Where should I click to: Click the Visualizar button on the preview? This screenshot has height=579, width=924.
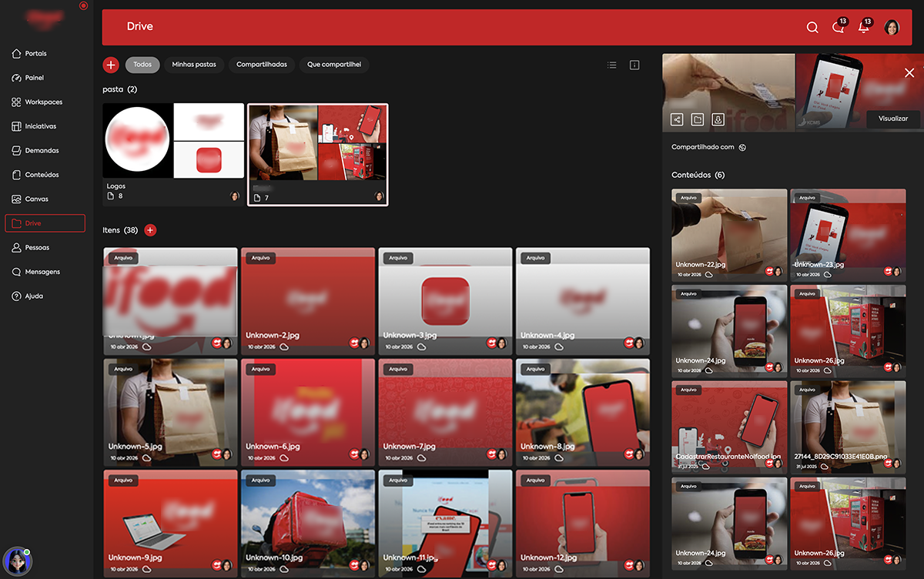[892, 119]
